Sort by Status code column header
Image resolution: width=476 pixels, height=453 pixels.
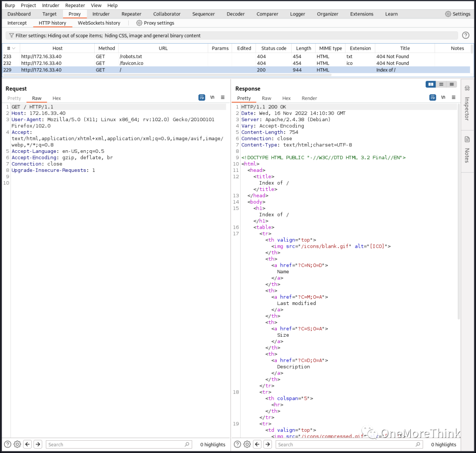tap(274, 48)
